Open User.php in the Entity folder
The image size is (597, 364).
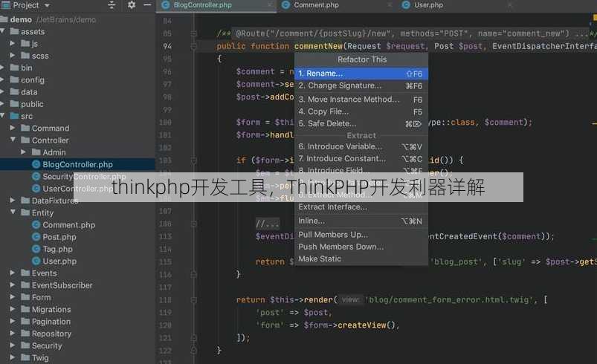tap(59, 261)
